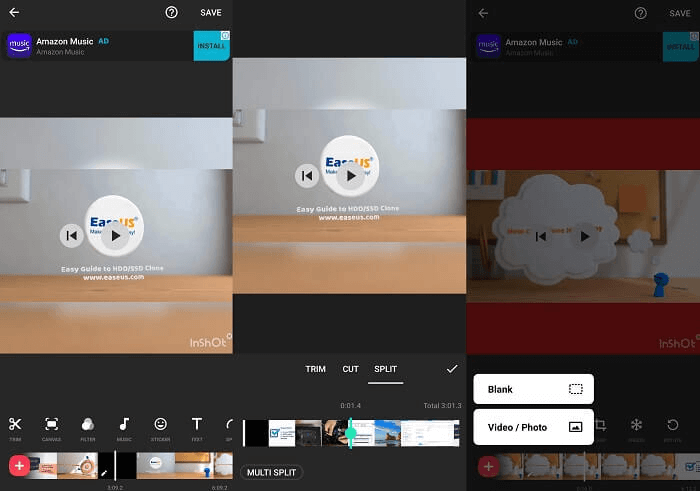This screenshot has width=700, height=491.
Task: Click the snowflake Freeze tool icon
Action: (x=636, y=426)
